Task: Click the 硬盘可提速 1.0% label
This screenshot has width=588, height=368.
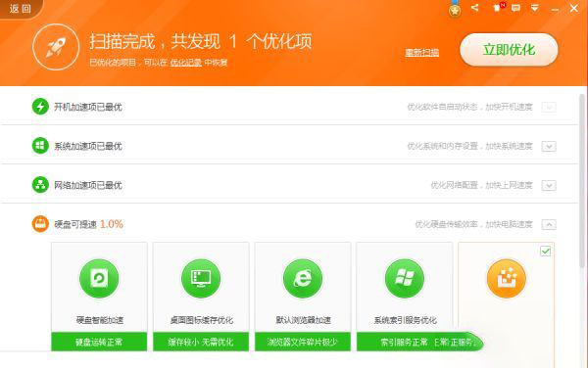Action: (x=88, y=224)
